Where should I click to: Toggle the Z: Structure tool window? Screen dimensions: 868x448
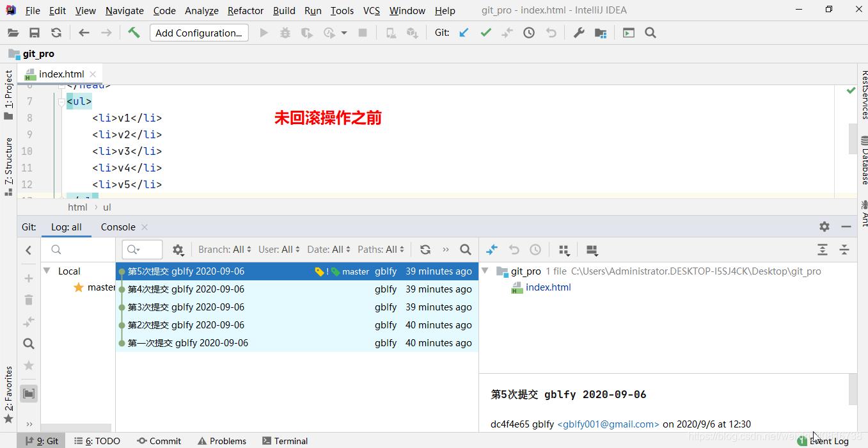8,166
